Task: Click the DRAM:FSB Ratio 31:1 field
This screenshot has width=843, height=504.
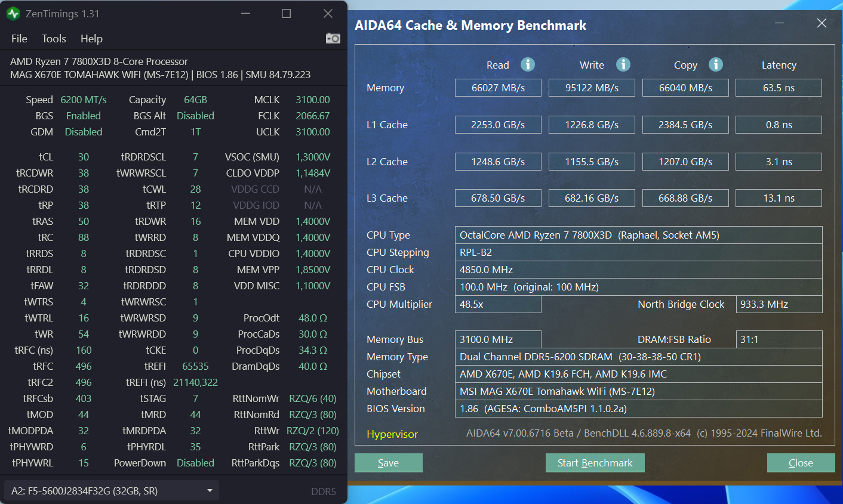Action: (x=779, y=339)
